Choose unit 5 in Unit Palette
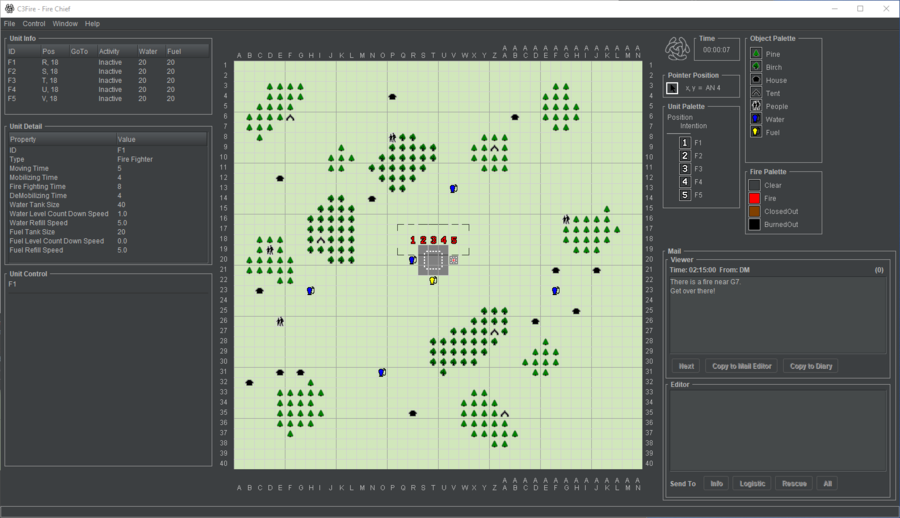This screenshot has width=900, height=518. [x=685, y=195]
